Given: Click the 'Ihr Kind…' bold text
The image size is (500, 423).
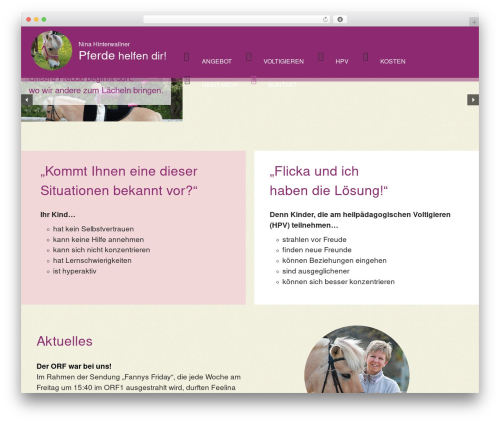Looking at the screenshot, I should (58, 215).
